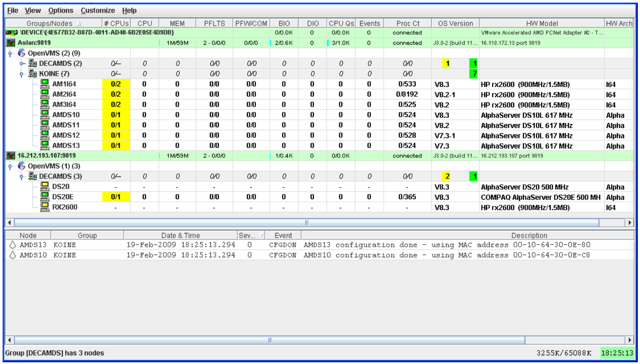This screenshot has height=364, width=640.
Task: Click the AMDS12 node icon
Action: tap(45, 135)
